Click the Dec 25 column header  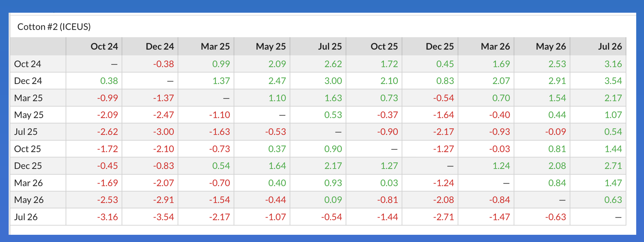(x=439, y=46)
